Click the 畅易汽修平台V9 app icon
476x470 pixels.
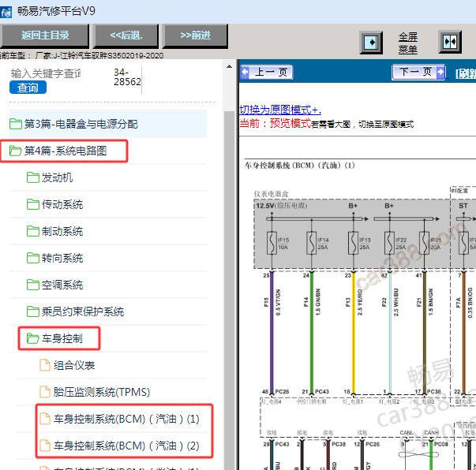coord(6,12)
